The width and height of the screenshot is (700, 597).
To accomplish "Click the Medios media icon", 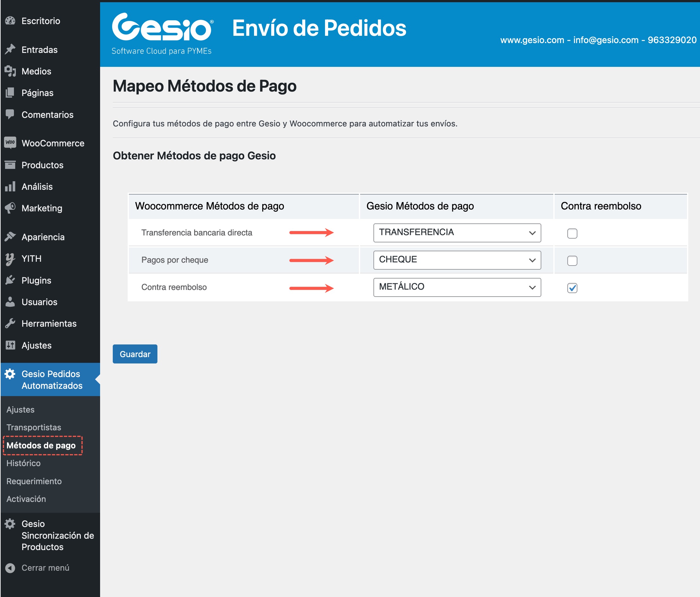I will click(10, 71).
